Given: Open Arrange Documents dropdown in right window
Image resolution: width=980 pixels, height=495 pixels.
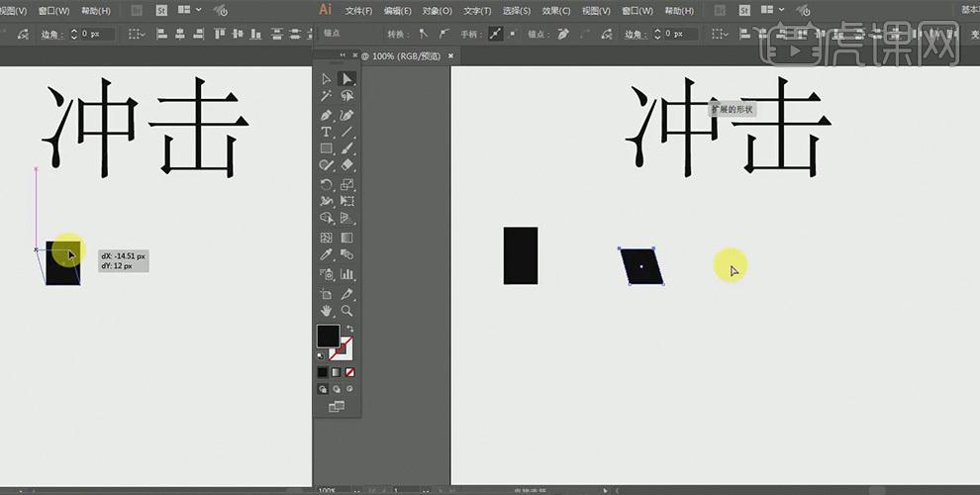Looking at the screenshot, I should [772, 11].
